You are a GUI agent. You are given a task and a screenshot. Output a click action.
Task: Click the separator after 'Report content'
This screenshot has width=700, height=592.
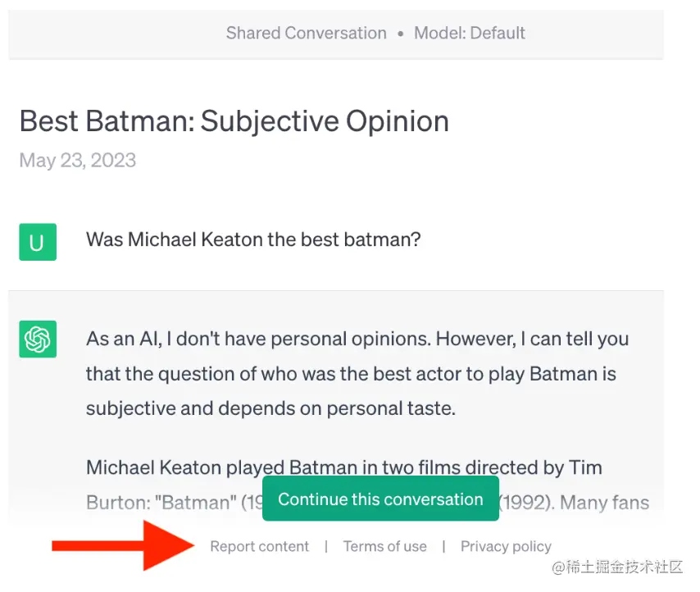[326, 547]
